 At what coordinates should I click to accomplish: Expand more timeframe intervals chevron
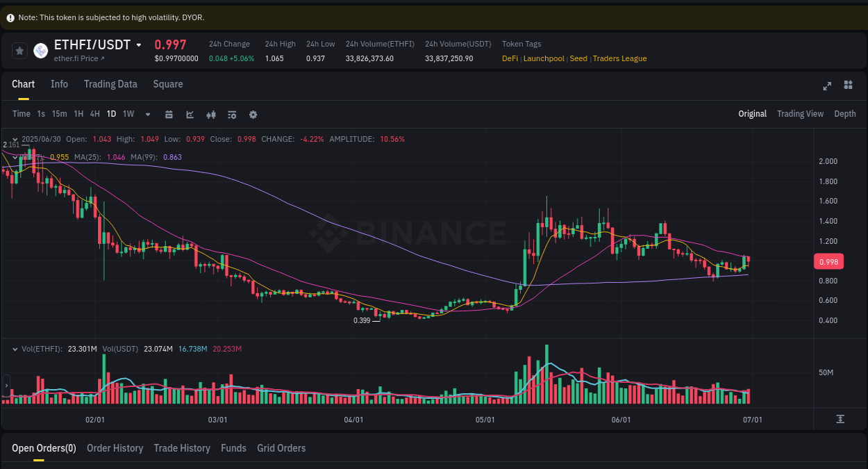[x=147, y=114]
